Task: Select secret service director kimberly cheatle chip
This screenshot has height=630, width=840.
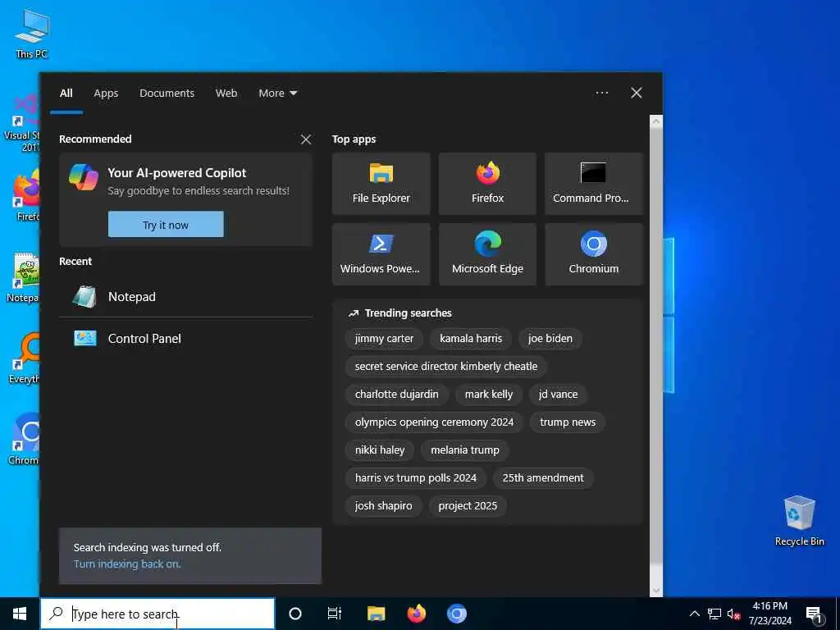Action: pyautogui.click(x=445, y=367)
